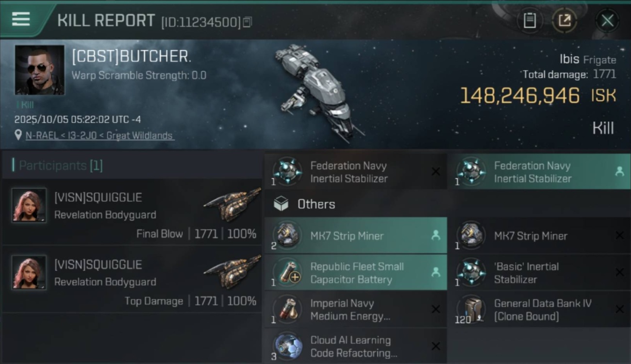Click the Imperial Navy Medium Energy item icon

pos(288,309)
